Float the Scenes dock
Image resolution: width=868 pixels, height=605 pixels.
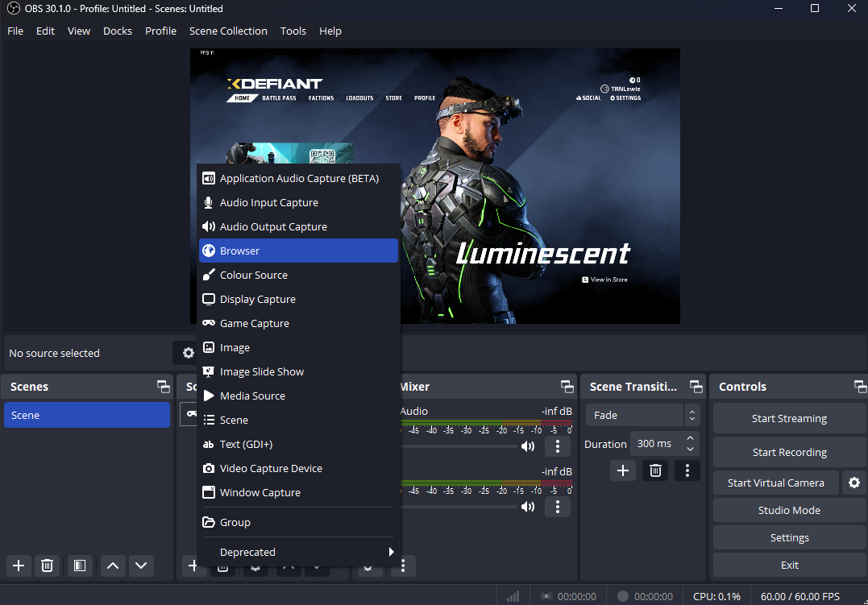click(164, 387)
